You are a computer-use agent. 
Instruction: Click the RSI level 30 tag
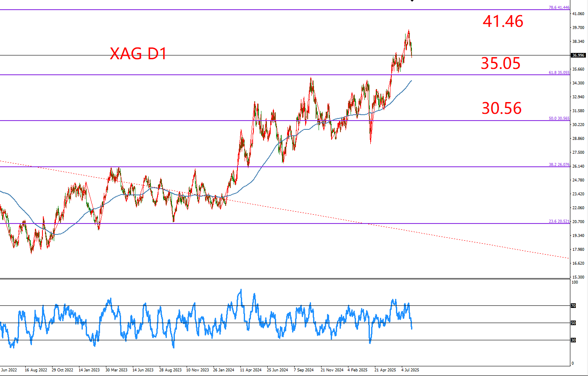[573, 340]
